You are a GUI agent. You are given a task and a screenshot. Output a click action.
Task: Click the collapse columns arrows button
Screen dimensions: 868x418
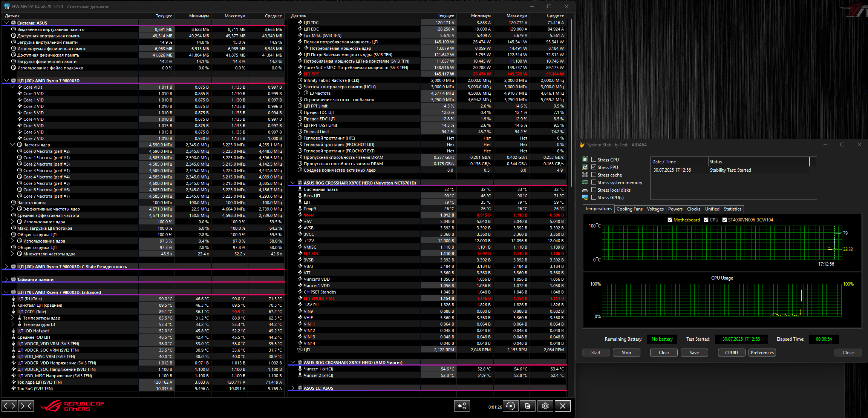(x=26, y=406)
